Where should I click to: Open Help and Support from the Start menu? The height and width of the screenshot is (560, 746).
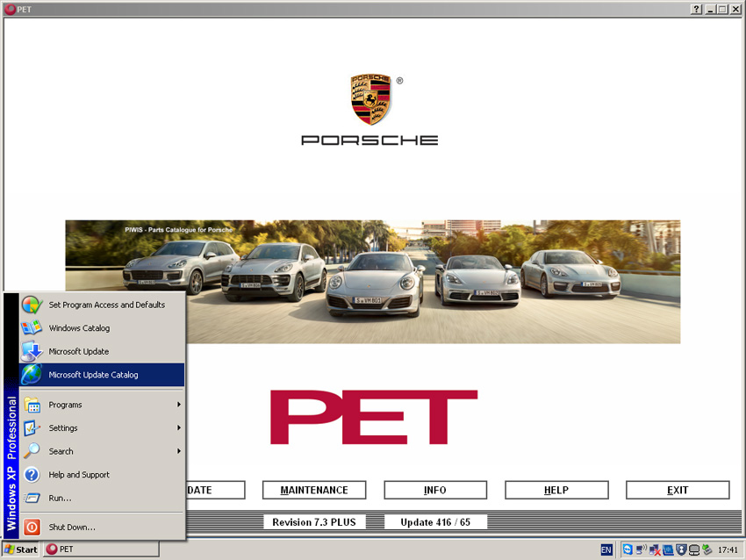click(102, 475)
